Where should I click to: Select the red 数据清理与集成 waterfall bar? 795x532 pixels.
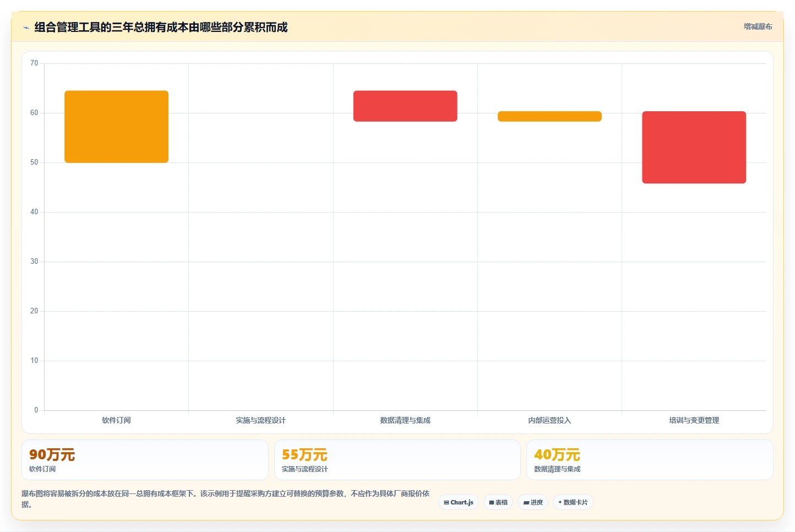(x=405, y=106)
